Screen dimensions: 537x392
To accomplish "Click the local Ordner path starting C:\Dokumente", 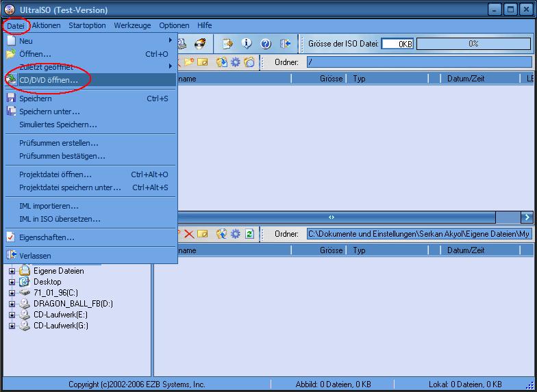I will coord(419,234).
